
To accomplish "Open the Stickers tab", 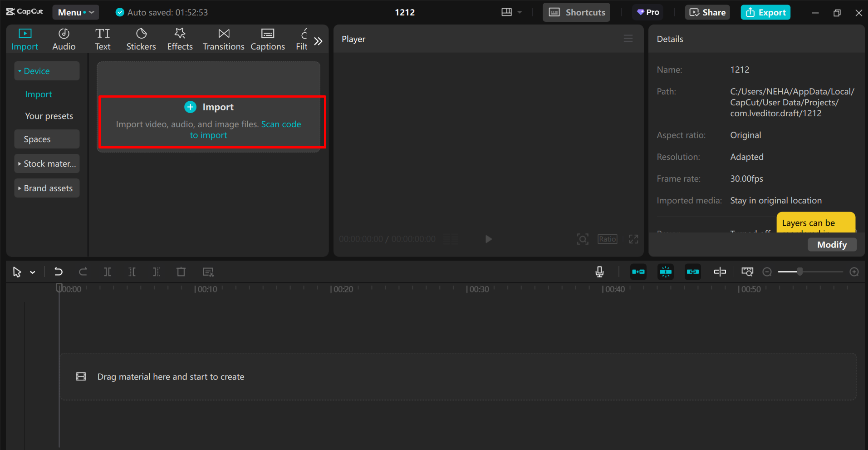I will (141, 40).
